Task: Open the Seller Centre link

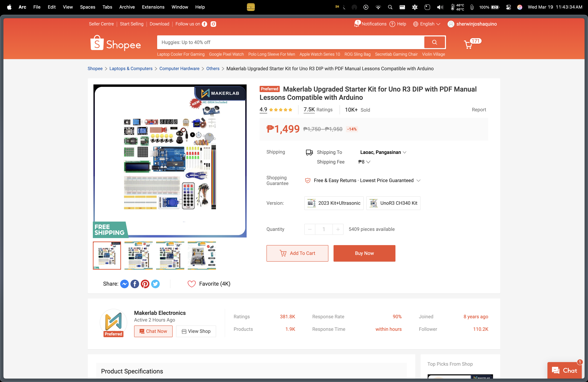Action: coord(101,24)
